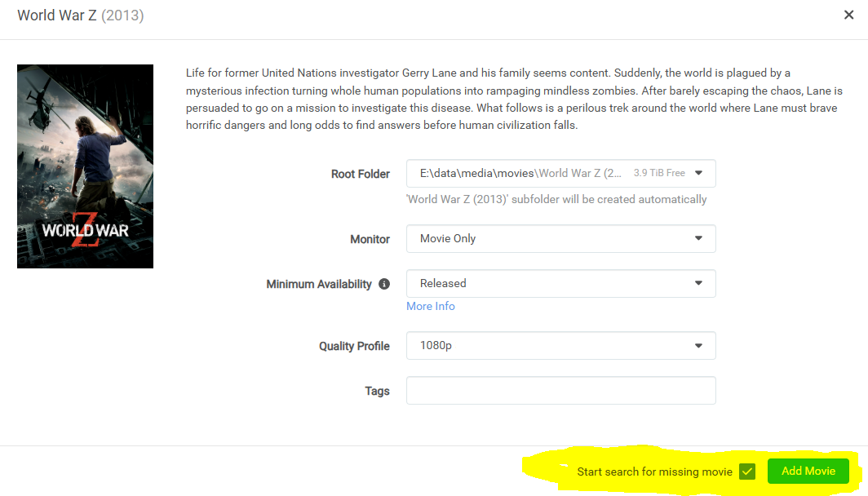Open the Quality Profile dropdown showing 1080p
This screenshot has width=868, height=496.
point(560,345)
